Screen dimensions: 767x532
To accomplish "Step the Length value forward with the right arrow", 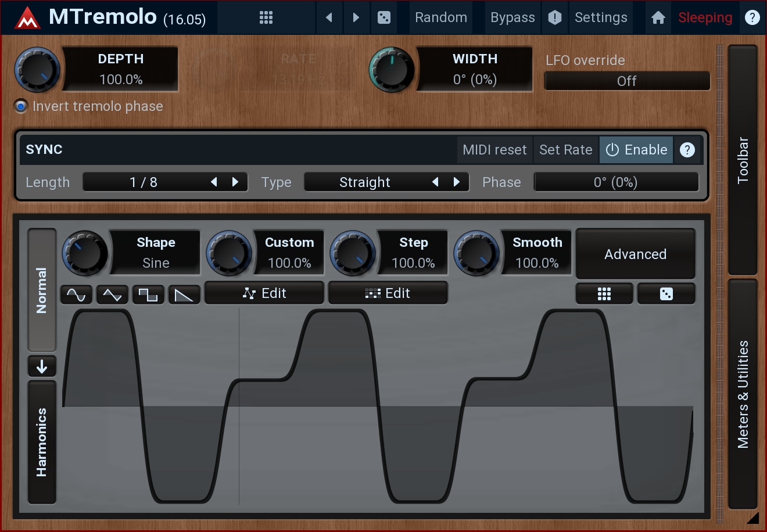I will 235,182.
